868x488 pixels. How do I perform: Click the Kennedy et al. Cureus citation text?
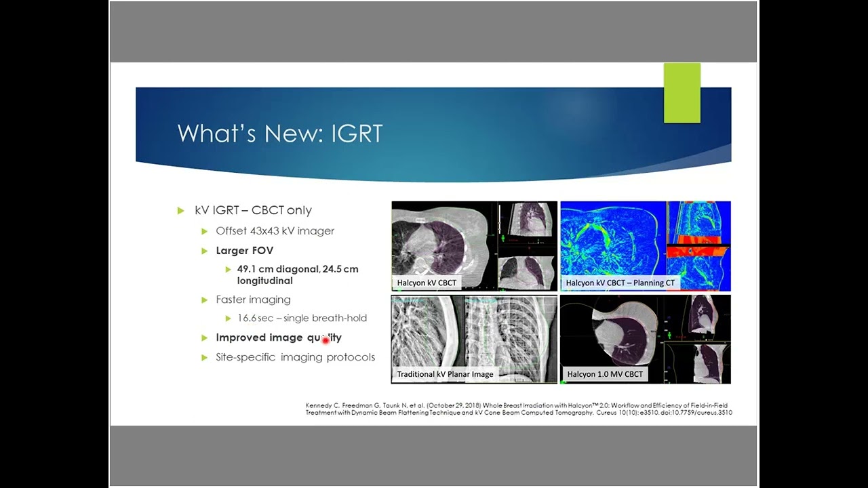point(519,409)
